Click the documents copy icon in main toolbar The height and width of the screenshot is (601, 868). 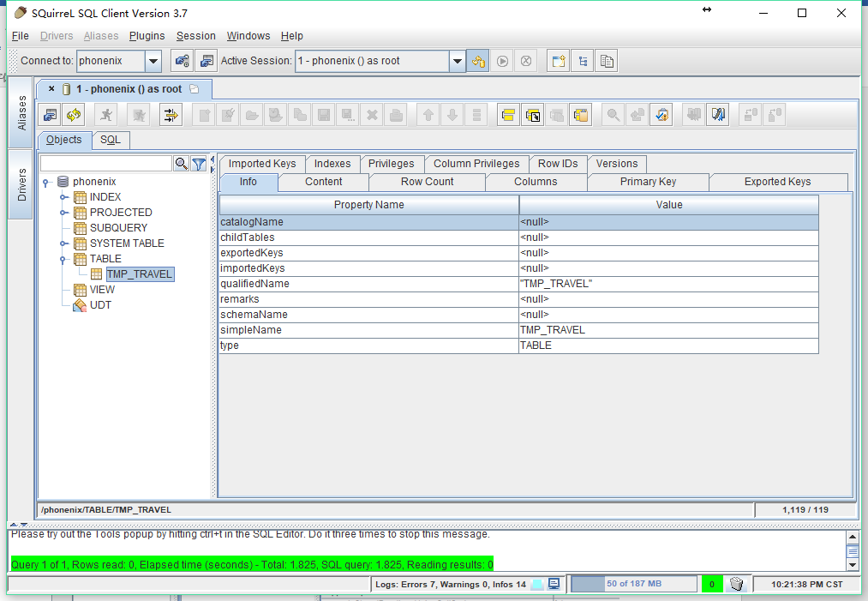607,61
